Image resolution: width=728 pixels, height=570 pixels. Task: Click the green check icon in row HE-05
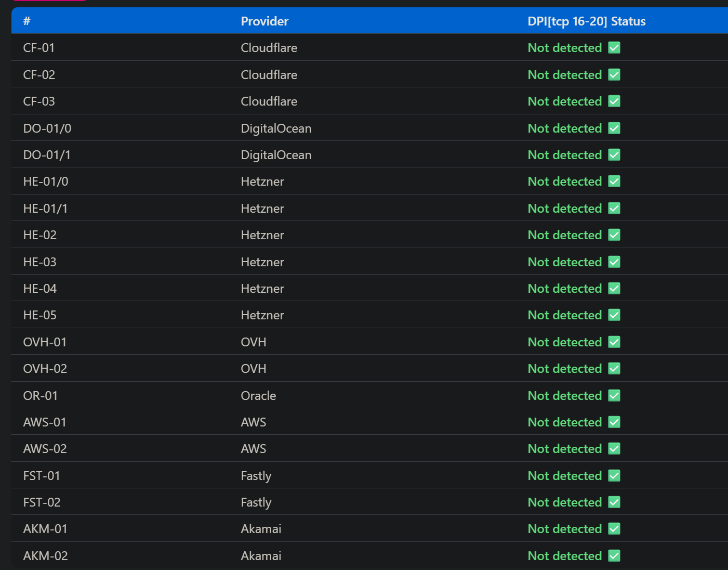[x=614, y=315]
